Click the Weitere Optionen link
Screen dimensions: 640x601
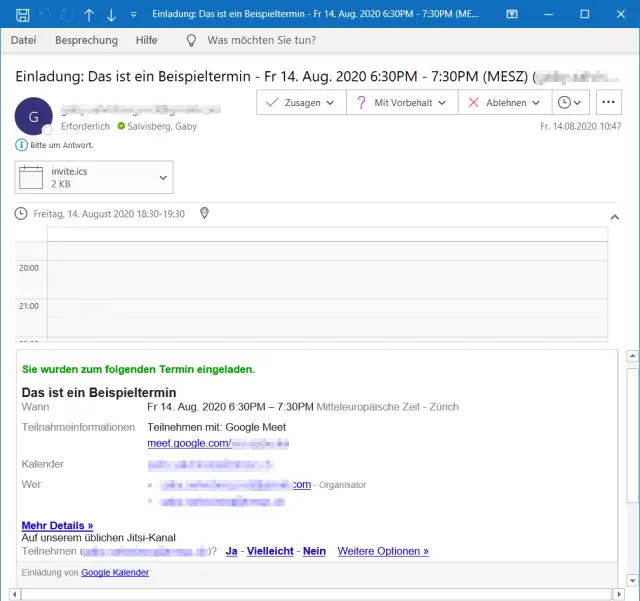[383, 551]
